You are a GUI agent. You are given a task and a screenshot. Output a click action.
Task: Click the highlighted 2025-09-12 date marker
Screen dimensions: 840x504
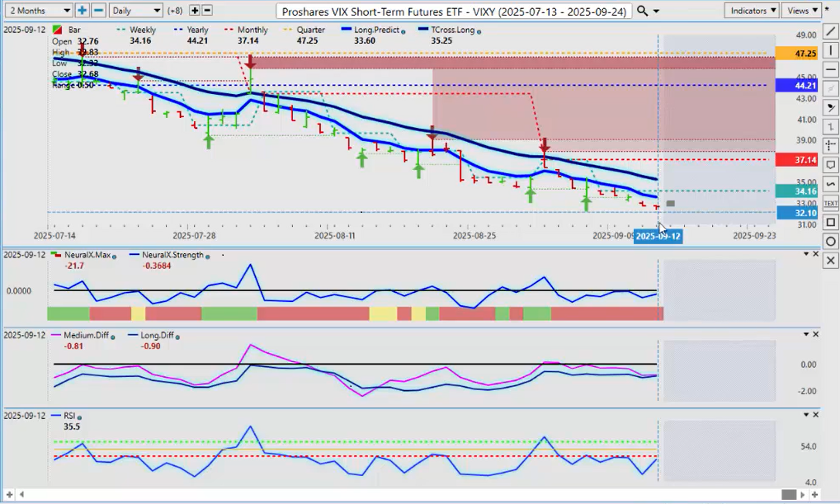(658, 236)
